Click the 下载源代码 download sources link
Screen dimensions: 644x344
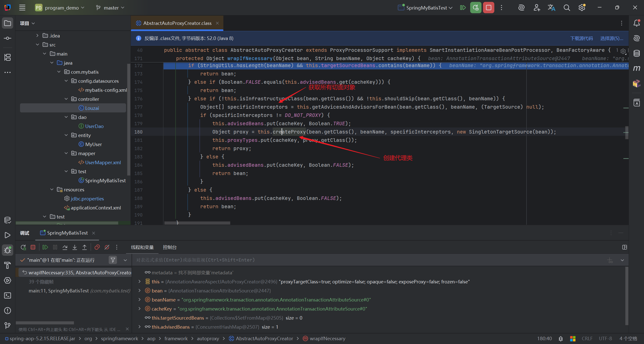pyautogui.click(x=581, y=38)
